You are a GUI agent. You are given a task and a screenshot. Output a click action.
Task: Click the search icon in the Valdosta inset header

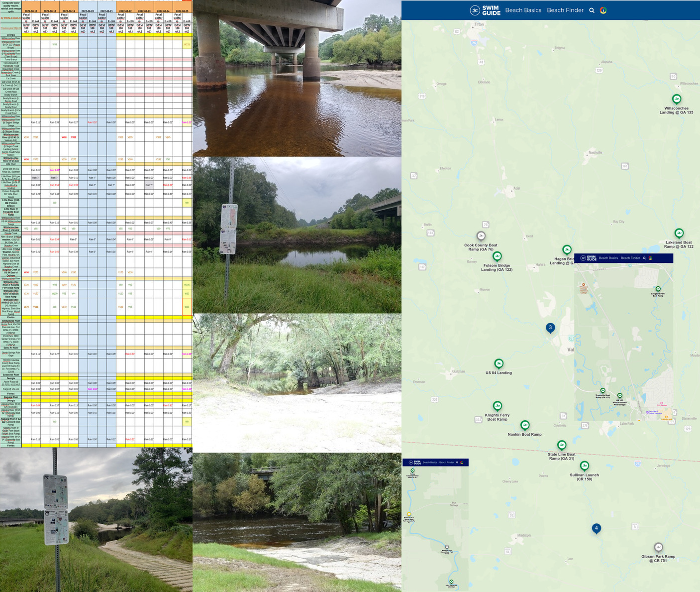pos(644,258)
